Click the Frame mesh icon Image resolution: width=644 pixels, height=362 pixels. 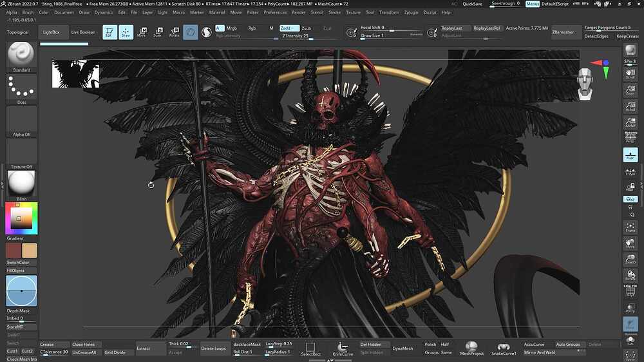[630, 227]
